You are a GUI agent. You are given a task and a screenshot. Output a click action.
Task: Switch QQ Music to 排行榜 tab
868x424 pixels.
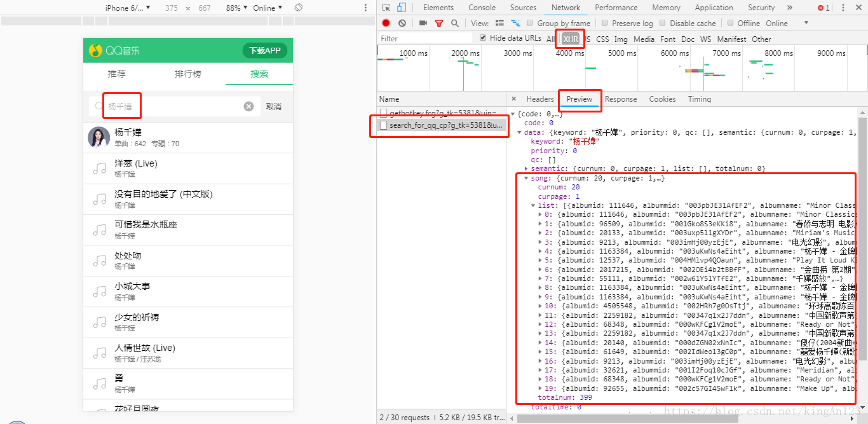pos(188,74)
